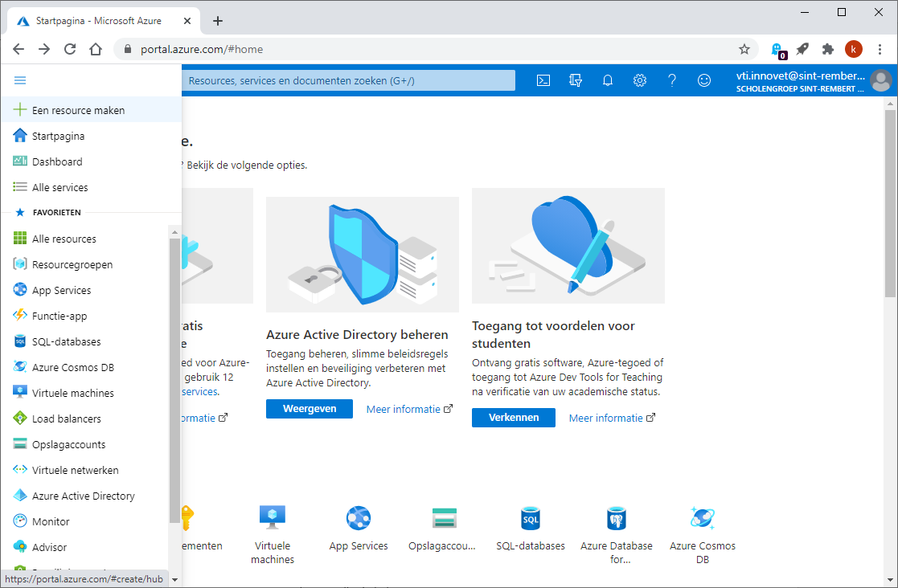
Task: Open Opslagaccounts in the sidebar
Action: [84, 444]
